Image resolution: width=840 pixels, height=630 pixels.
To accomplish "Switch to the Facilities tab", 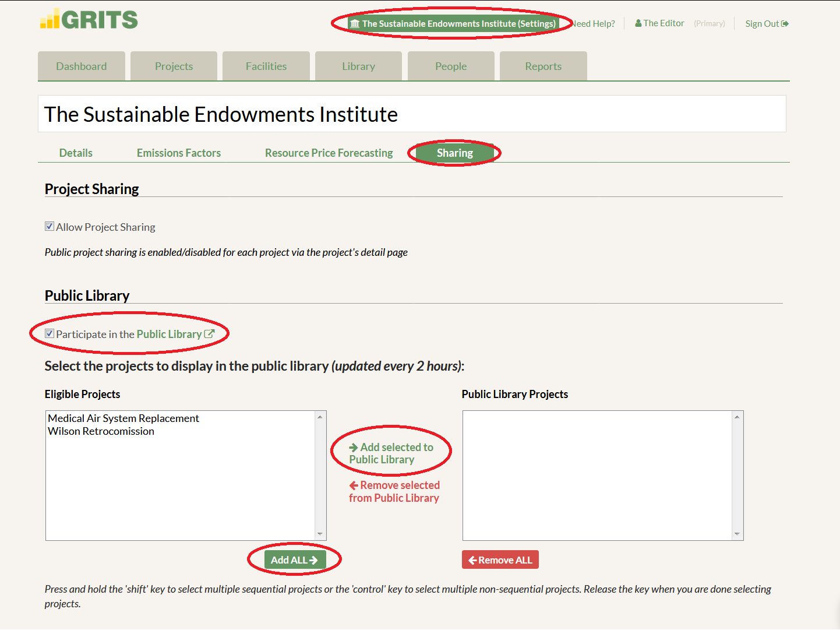I will [266, 66].
